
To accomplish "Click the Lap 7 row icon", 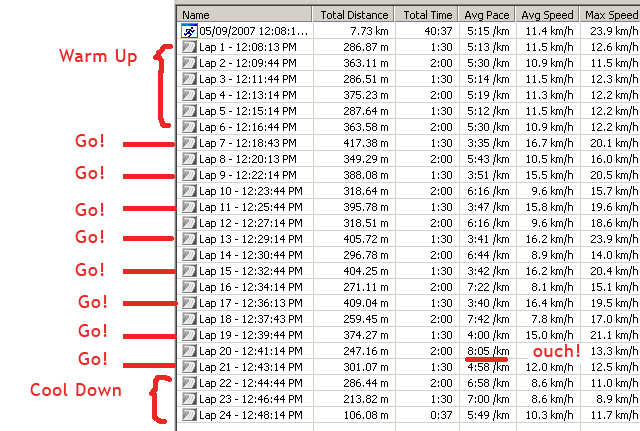I will (x=189, y=143).
